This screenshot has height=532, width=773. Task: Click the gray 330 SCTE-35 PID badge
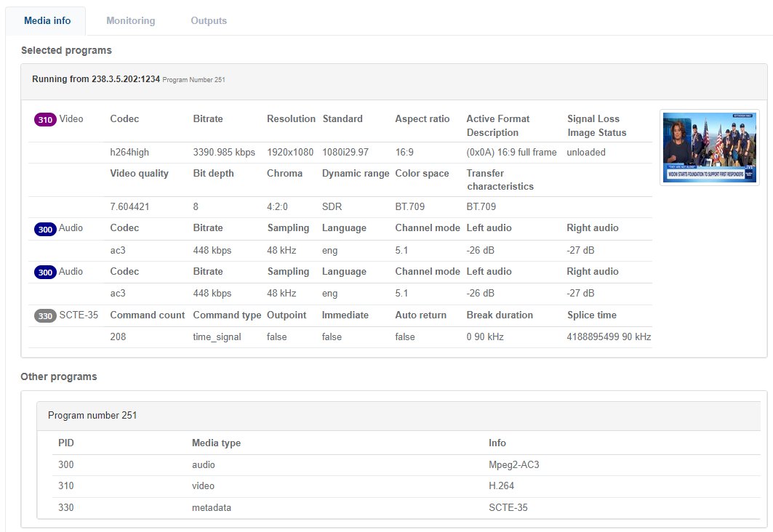(46, 315)
